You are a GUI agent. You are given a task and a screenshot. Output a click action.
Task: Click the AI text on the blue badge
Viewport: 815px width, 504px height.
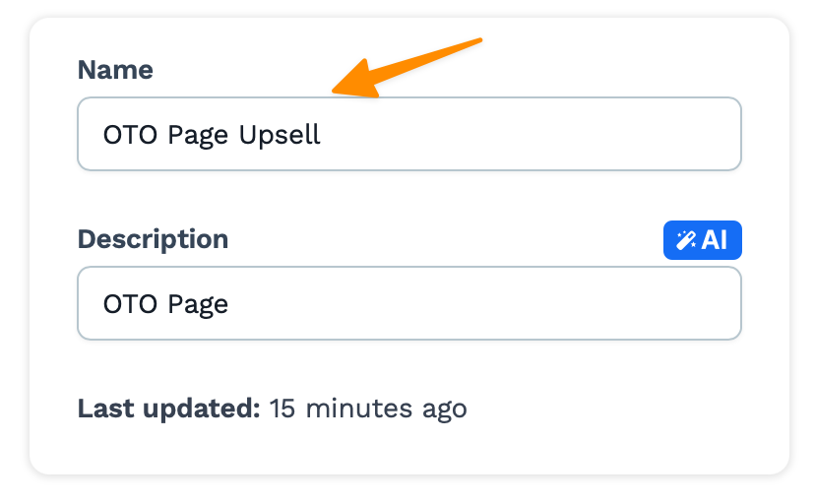715,240
